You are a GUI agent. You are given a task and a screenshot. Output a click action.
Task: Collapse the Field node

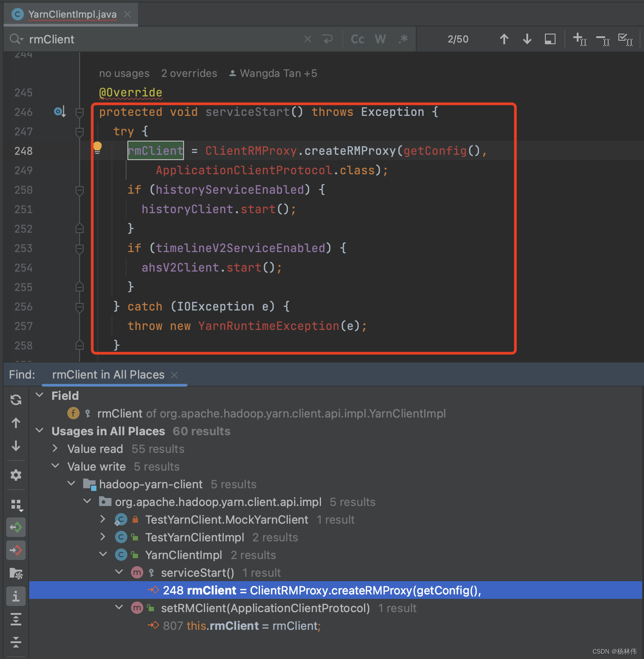(39, 395)
